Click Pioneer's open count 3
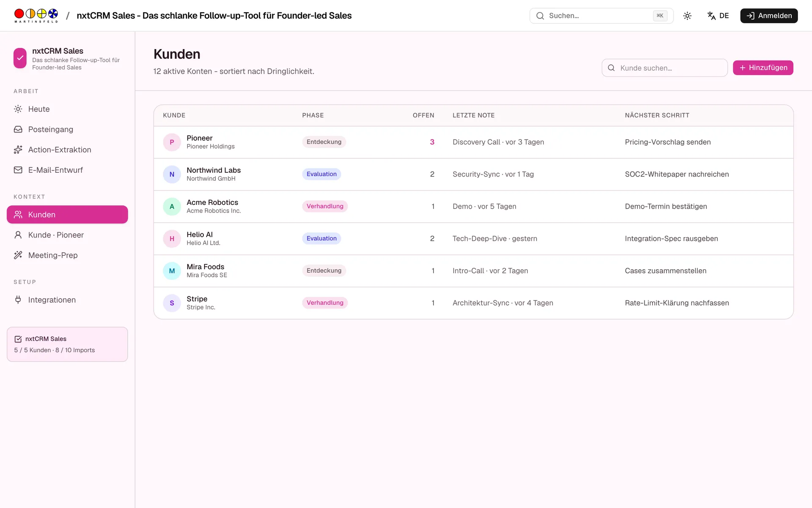812x508 pixels. pos(432,142)
